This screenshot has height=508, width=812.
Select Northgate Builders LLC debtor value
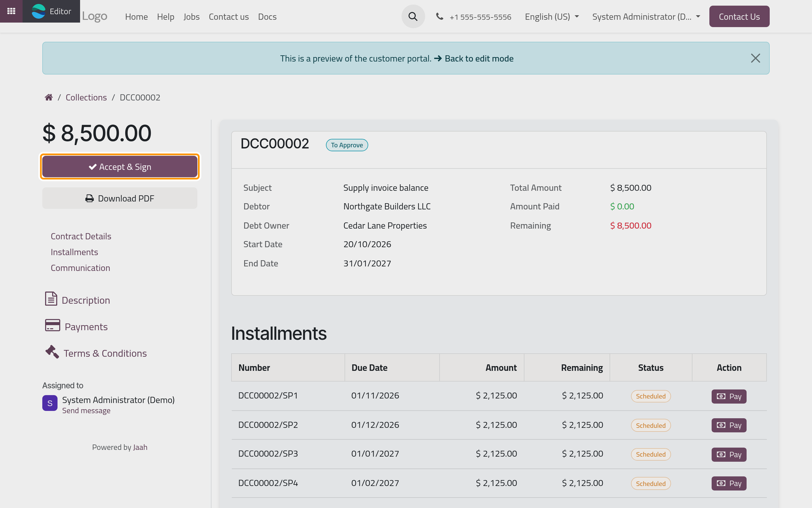coord(387,207)
